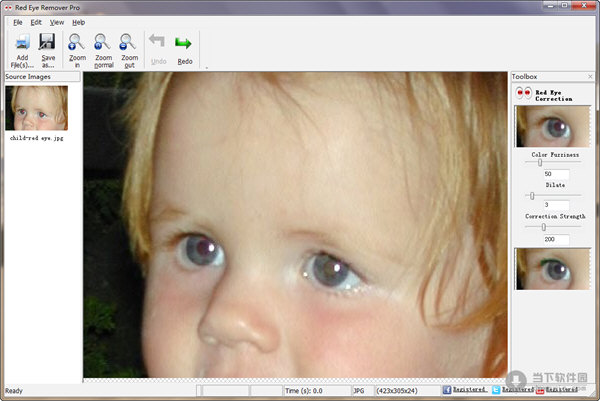Click the green Redo arrow icon
Viewport: 600px width, 401px height.
click(183, 43)
